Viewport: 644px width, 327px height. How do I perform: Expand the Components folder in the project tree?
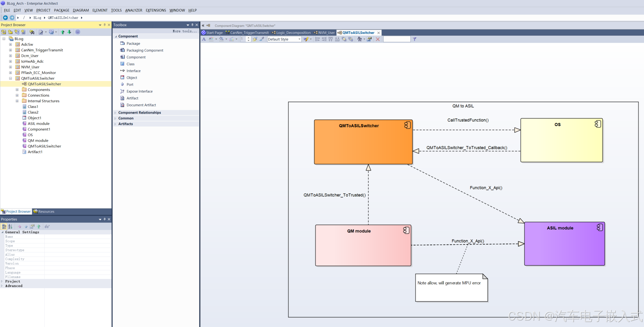pyautogui.click(x=17, y=90)
